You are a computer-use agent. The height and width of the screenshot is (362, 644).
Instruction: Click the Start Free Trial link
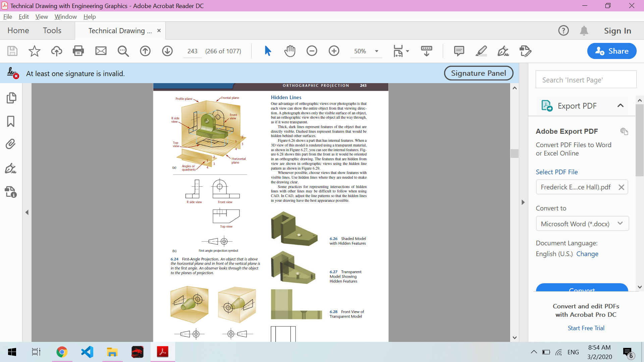(x=586, y=328)
